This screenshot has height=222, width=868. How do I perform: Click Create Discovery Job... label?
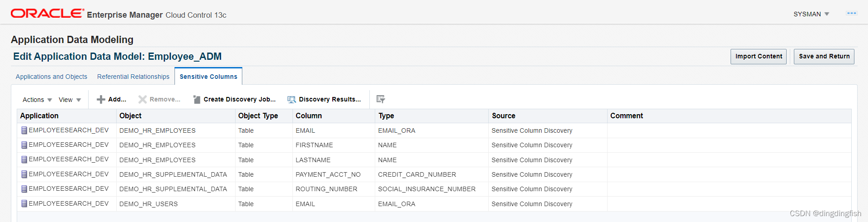[240, 99]
